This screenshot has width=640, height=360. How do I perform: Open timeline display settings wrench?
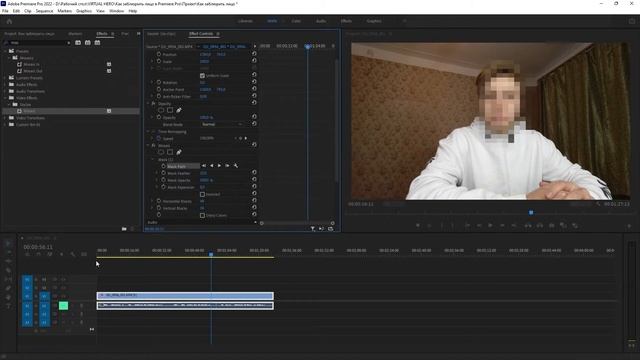(73, 254)
